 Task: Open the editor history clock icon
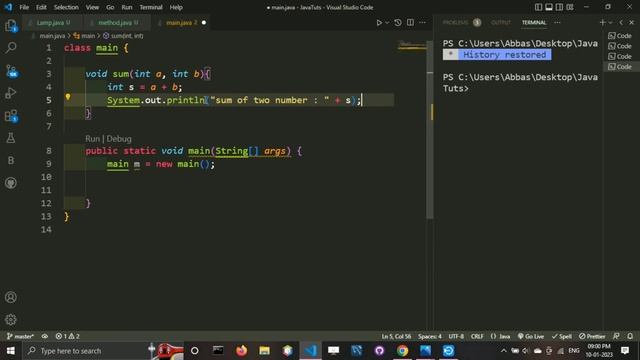(398, 22)
